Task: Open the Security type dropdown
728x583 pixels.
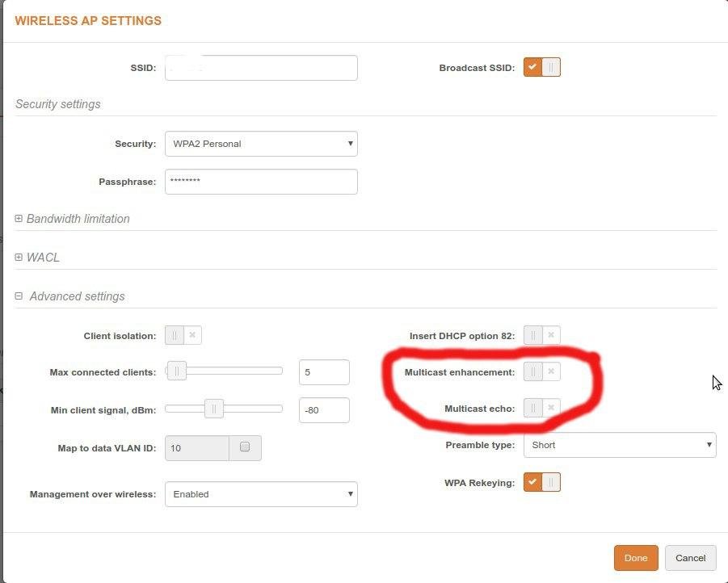Action: coord(261,144)
